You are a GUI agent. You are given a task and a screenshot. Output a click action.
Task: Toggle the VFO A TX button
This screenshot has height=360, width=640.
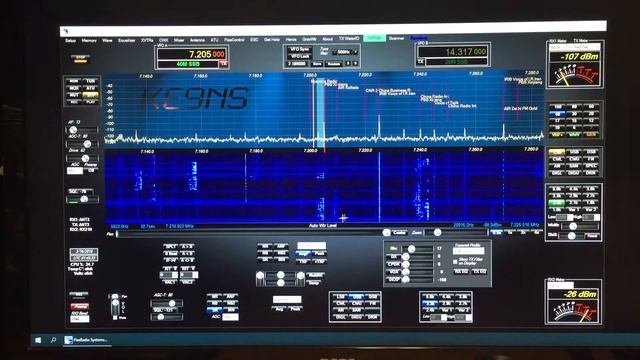point(223,64)
